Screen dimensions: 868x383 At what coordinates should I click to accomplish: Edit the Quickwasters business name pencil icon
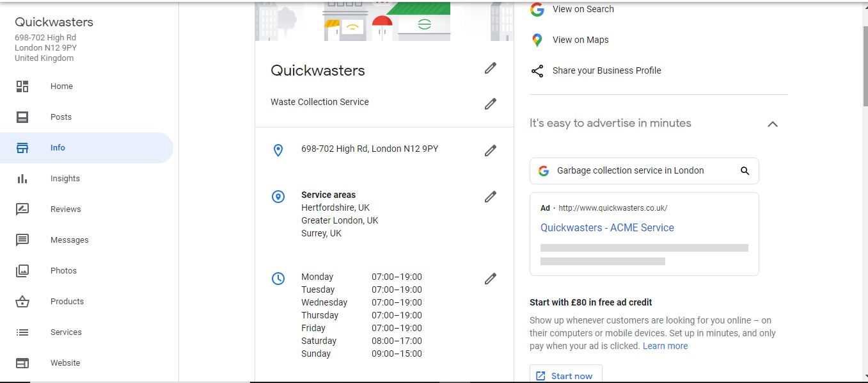click(x=491, y=68)
